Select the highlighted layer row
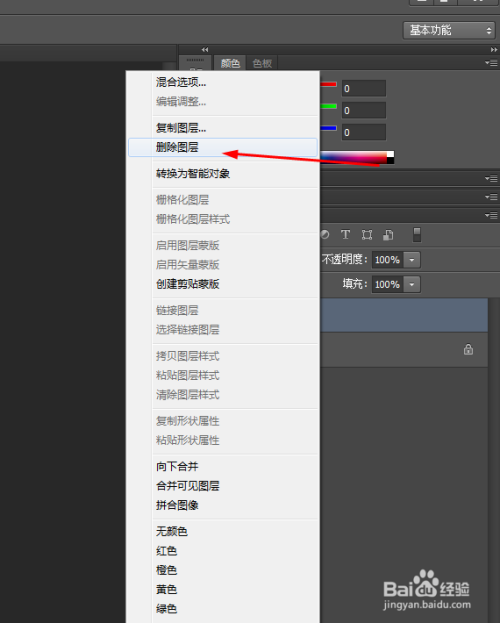 pos(404,315)
